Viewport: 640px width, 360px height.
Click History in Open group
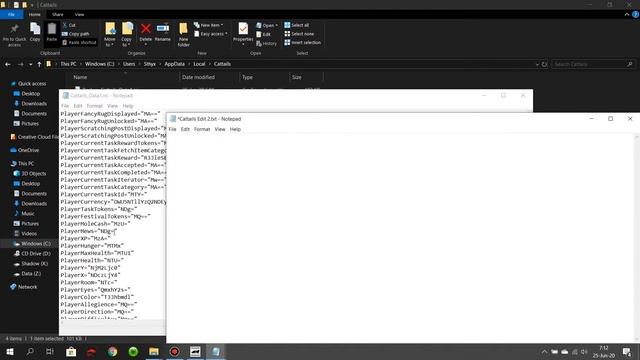point(267,43)
